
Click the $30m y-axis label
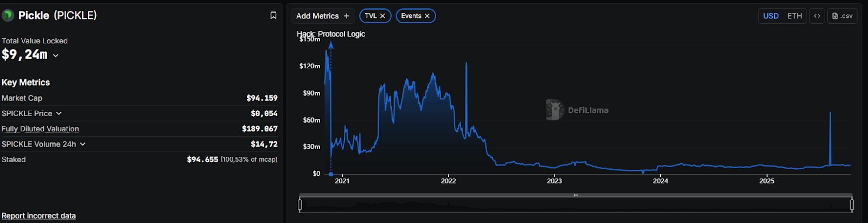tap(311, 146)
